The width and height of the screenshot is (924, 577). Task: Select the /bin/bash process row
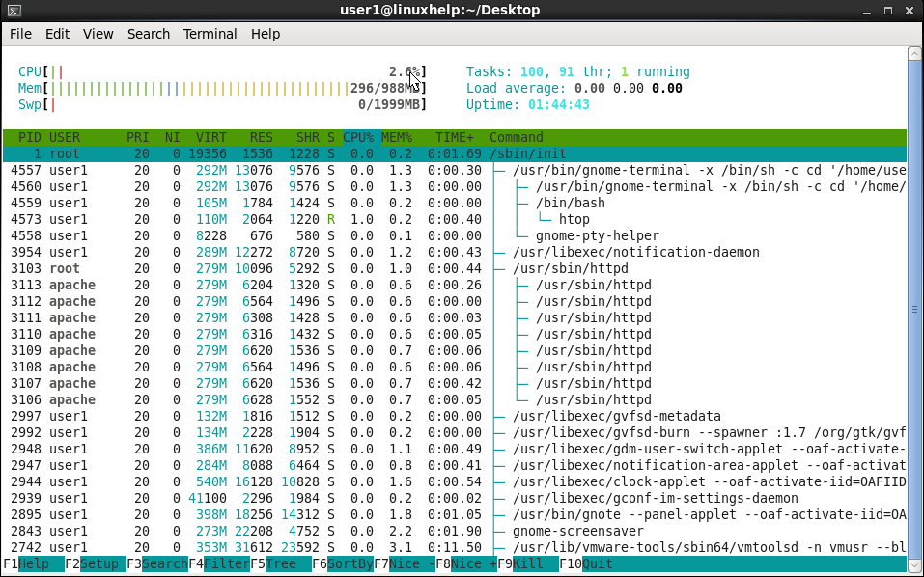pyautogui.click(x=455, y=204)
